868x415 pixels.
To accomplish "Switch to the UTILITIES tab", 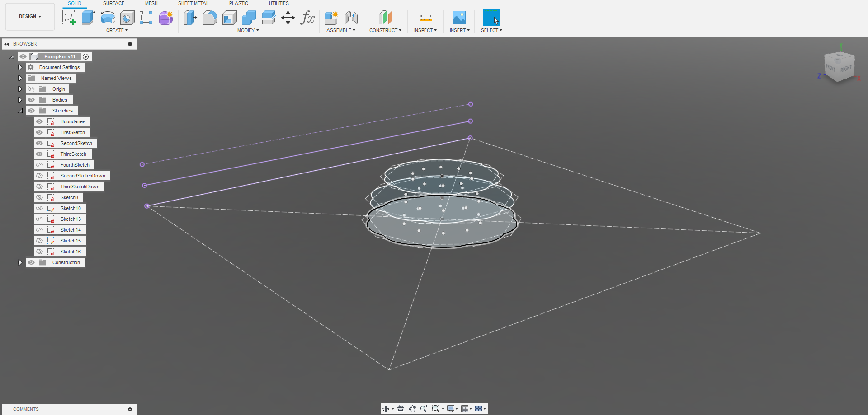I will [279, 3].
